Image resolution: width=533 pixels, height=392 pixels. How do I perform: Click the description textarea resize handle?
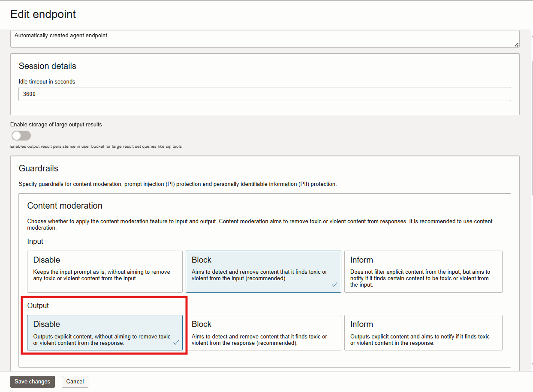[x=516, y=44]
